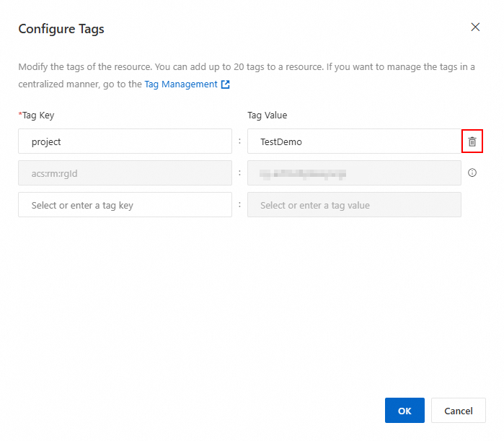Click the blurred value field for acs:rm:rgId
The height and width of the screenshot is (441, 504).
(353, 173)
